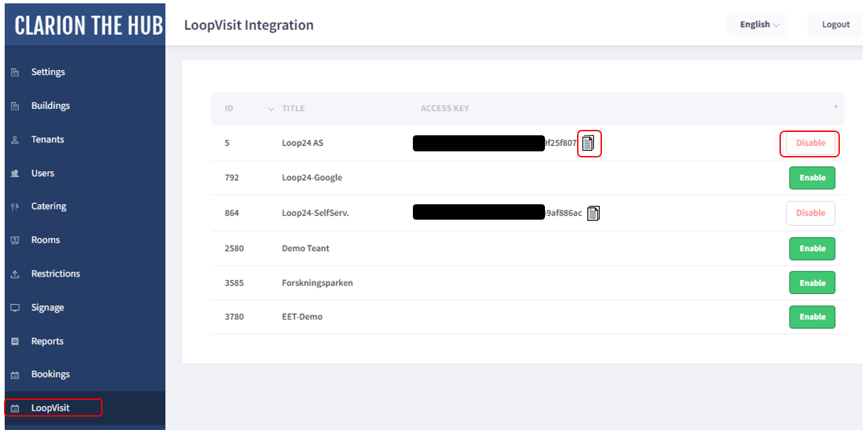Screen dimensions: 868x440
Task: Enable integration for Forskningsparken tenant
Action: click(812, 283)
